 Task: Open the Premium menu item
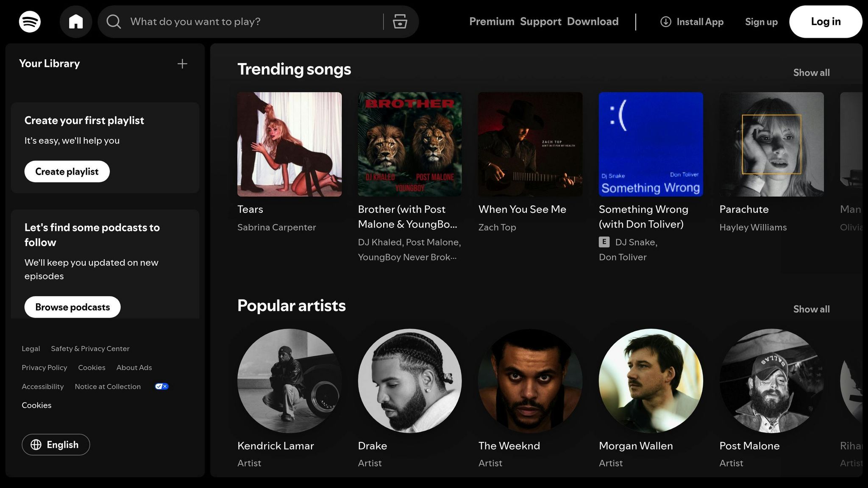[492, 21]
